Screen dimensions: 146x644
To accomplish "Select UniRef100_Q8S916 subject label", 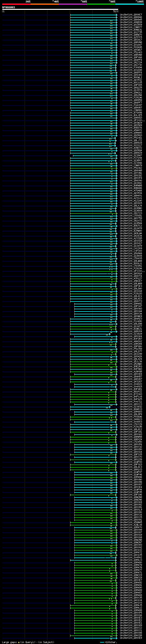I will (x=131, y=273).
